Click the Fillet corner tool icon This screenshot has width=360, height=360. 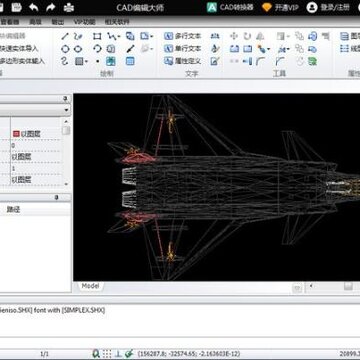tap(260, 61)
